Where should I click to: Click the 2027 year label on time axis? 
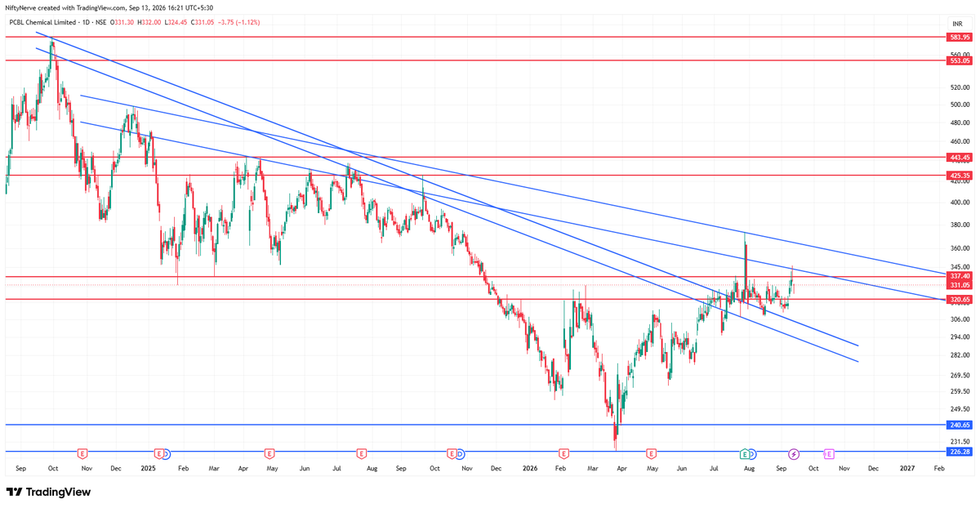[906, 469]
